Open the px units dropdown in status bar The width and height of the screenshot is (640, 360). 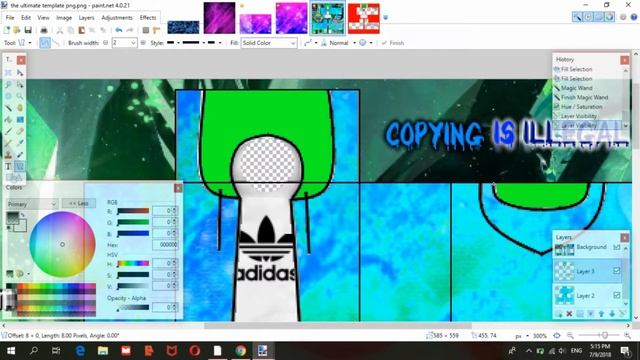(527, 336)
